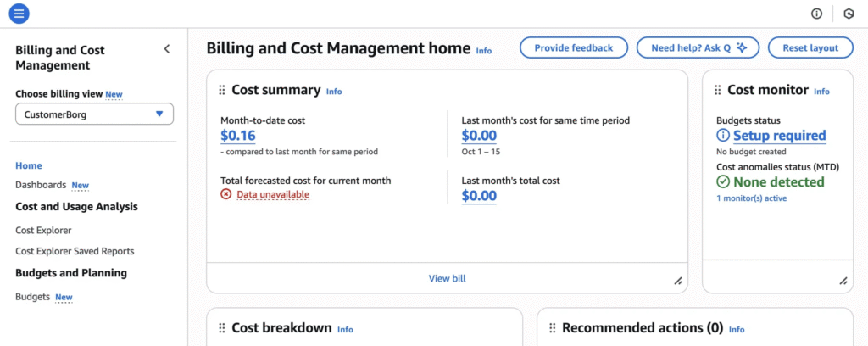Click the Provide feedback button
Viewport: 868px width, 346px height.
click(x=573, y=48)
